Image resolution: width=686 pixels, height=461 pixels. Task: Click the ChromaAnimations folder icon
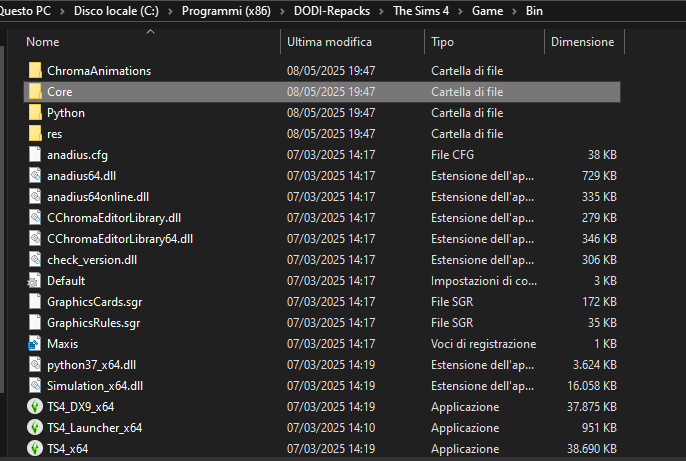point(35,70)
